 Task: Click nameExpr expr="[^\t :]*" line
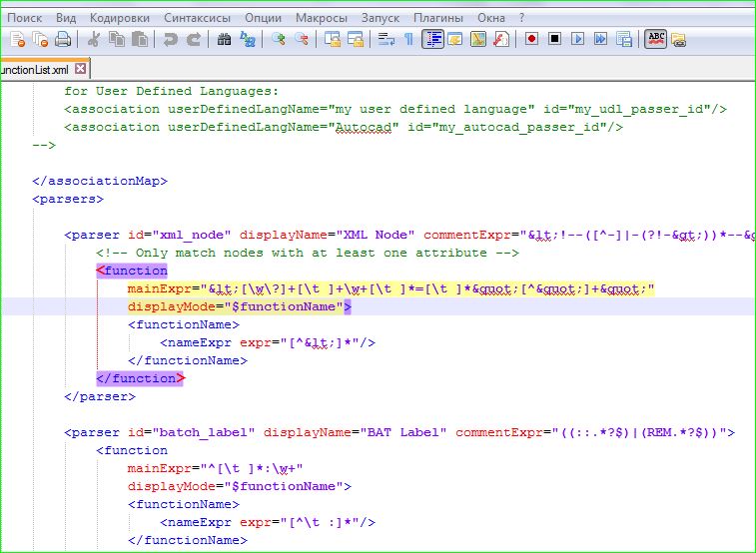tap(268, 522)
